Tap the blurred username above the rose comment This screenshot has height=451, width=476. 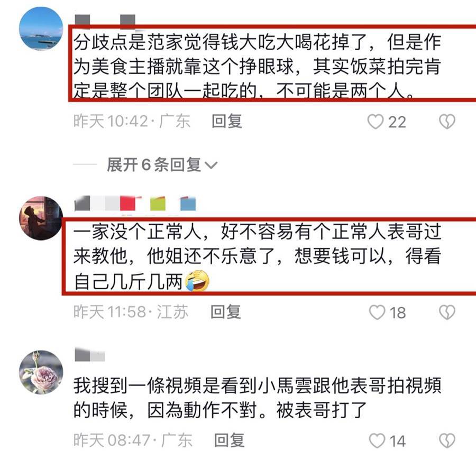point(90,355)
